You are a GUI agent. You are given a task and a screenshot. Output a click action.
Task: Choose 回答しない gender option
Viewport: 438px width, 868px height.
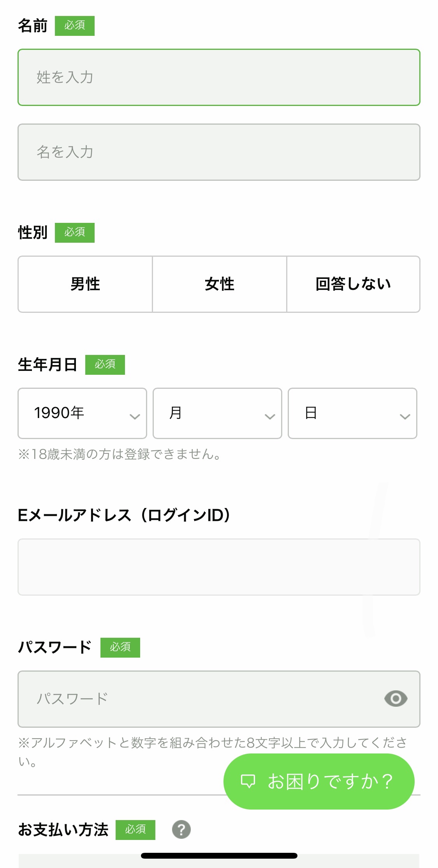[353, 284]
